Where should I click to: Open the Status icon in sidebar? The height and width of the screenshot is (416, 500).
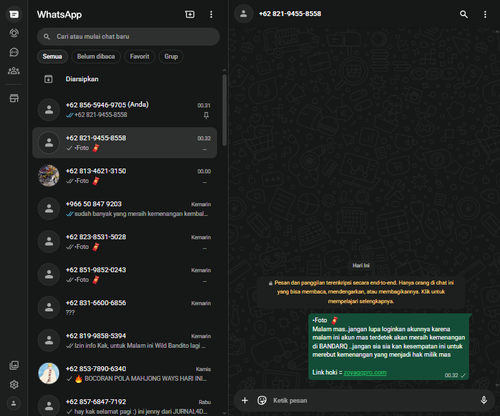14,33
